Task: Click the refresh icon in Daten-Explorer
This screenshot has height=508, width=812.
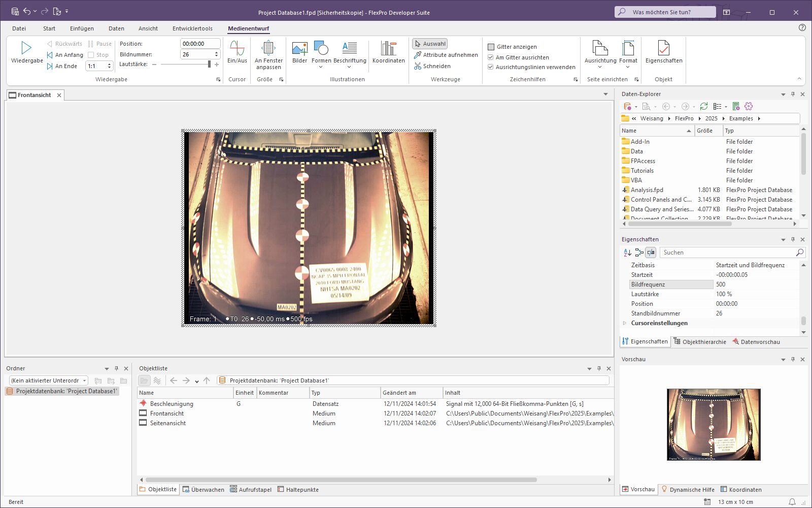Action: tap(703, 106)
